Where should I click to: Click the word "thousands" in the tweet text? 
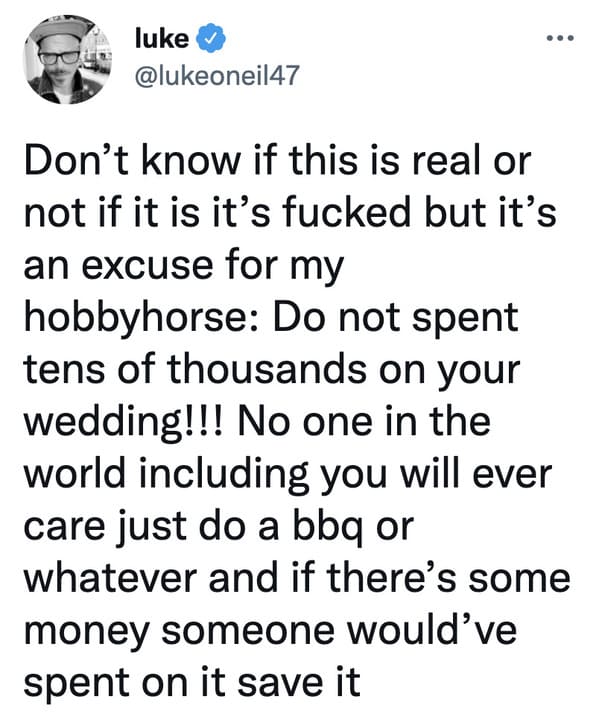tap(268, 370)
